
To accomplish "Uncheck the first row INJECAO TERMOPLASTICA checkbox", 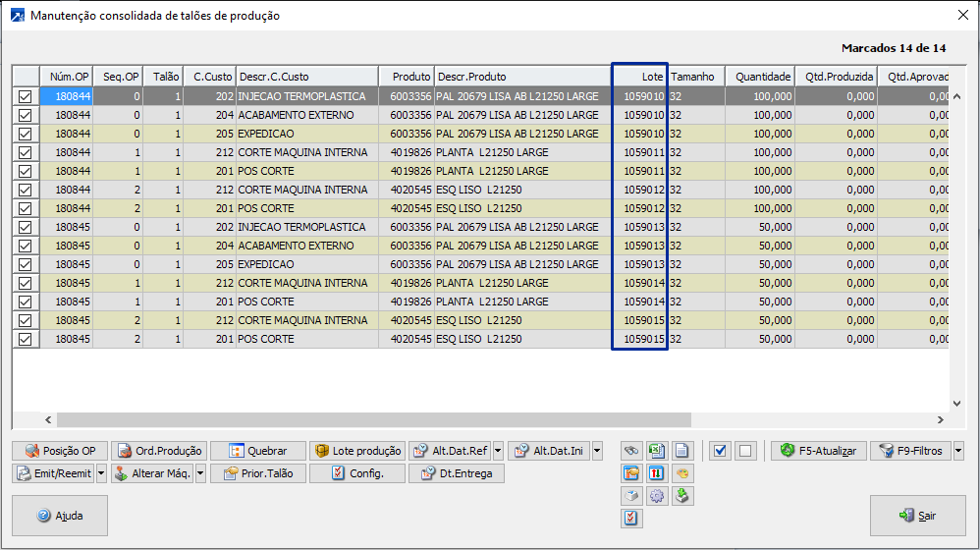I will click(26, 96).
